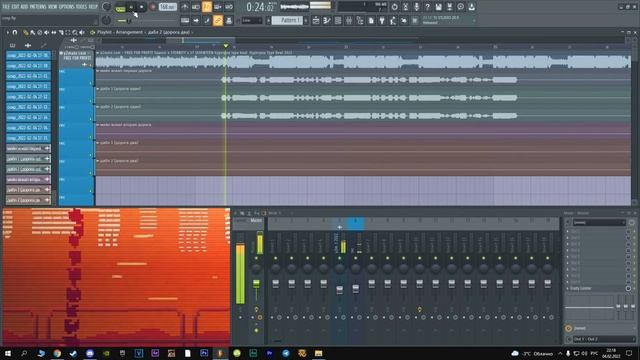The width and height of the screenshot is (640, 360).
Task: Start playback with the Play button
Action: pyautogui.click(x=131, y=7)
